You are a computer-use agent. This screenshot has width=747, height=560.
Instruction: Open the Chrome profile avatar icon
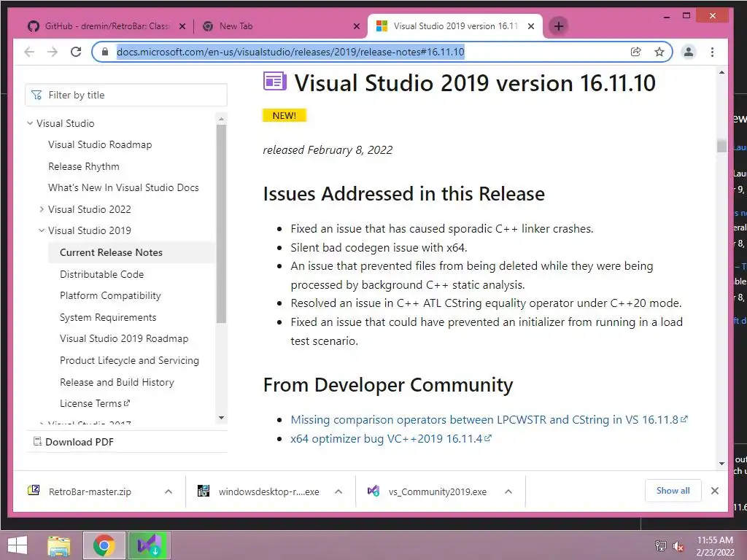689,52
